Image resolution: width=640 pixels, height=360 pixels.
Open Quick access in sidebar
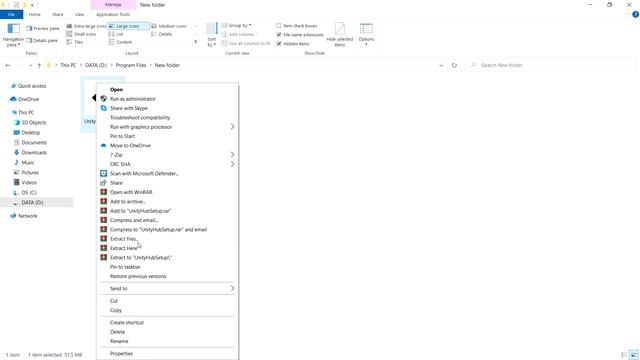[x=29, y=86]
